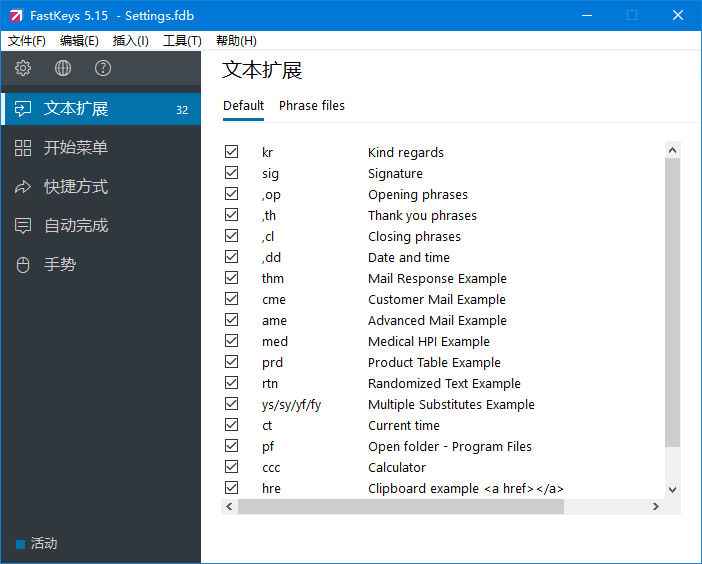Click the 文本扩展 sidebar icon
The image size is (702, 564).
pos(23,109)
